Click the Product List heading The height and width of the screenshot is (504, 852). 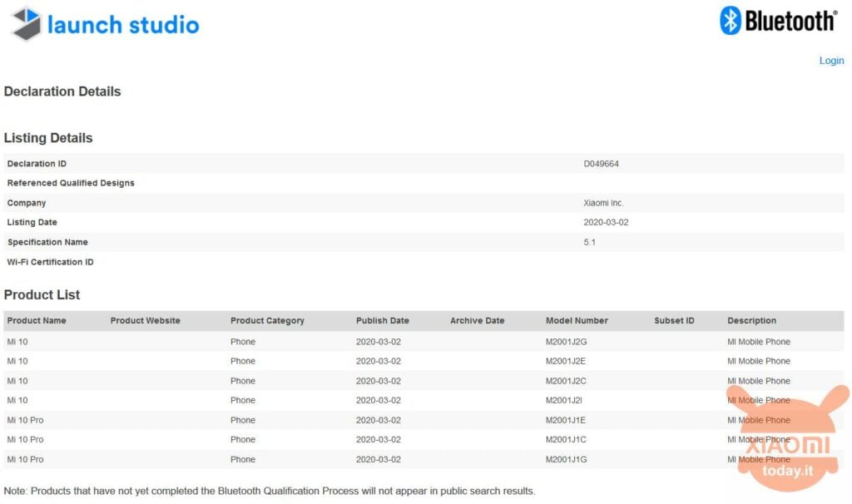click(x=42, y=294)
